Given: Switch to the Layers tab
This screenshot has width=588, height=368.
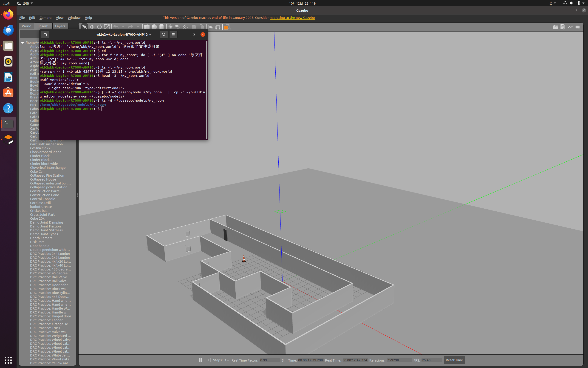Looking at the screenshot, I should pyautogui.click(x=60, y=26).
